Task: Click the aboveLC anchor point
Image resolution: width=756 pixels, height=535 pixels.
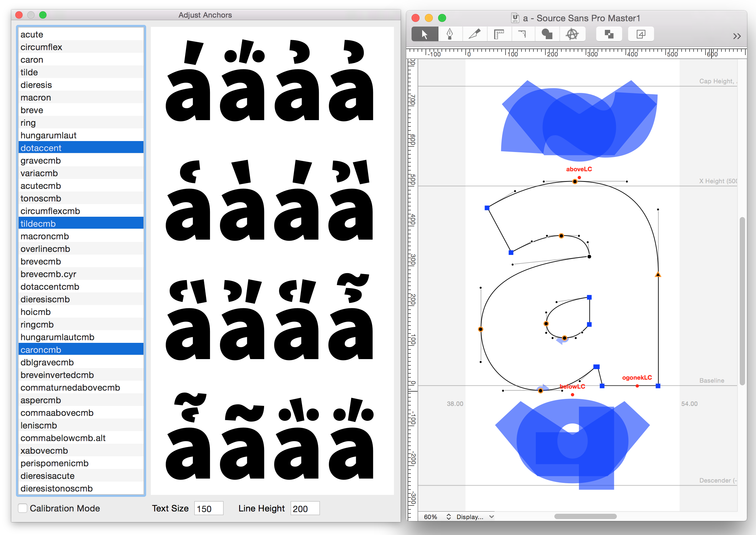Action: click(579, 178)
